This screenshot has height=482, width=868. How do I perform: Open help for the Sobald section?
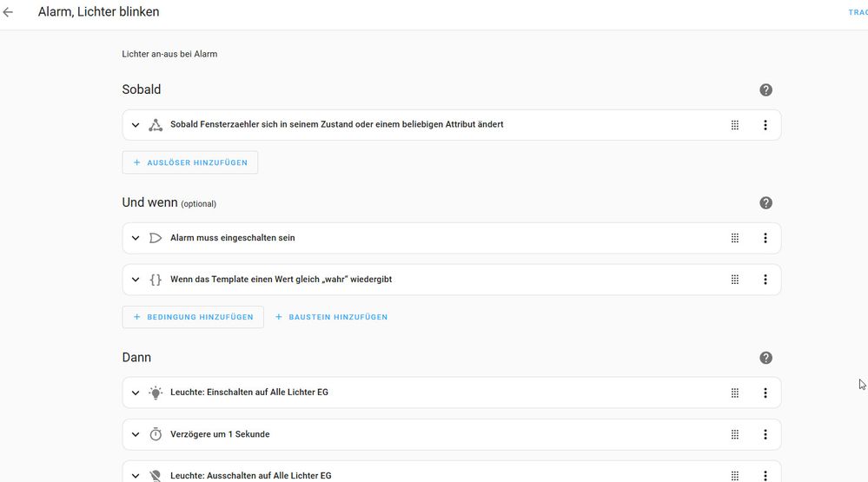click(x=765, y=90)
